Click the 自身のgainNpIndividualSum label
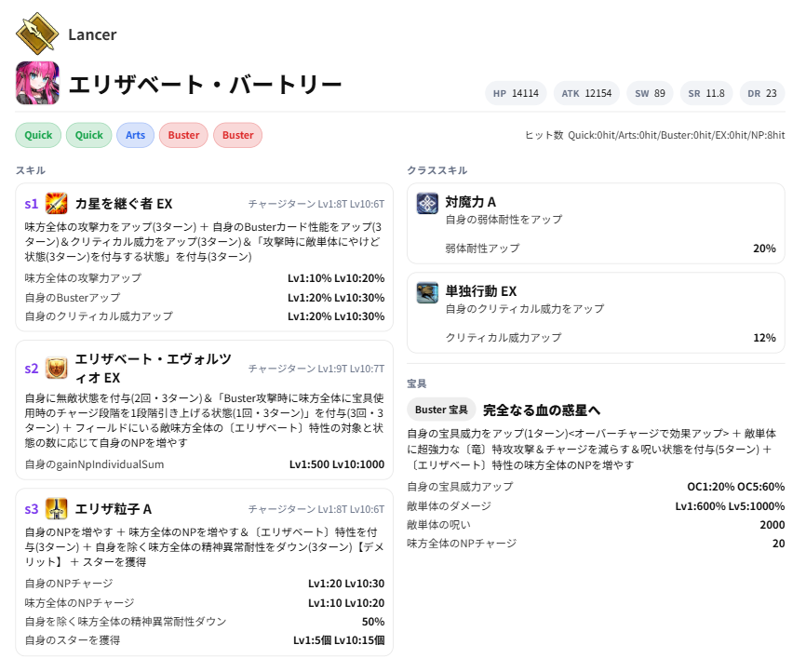The height and width of the screenshot is (672, 806). click(x=94, y=464)
